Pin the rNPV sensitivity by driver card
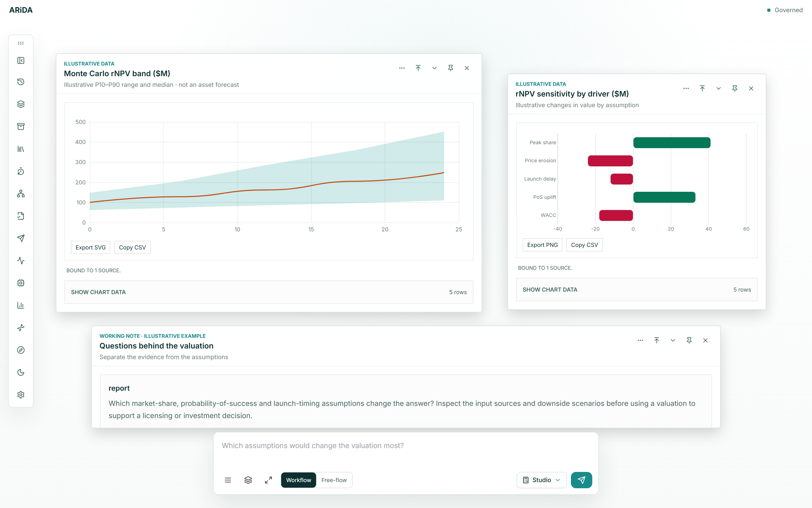 coord(735,88)
